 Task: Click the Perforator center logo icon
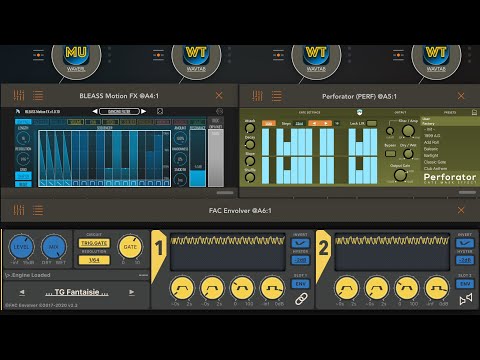click(x=359, y=112)
